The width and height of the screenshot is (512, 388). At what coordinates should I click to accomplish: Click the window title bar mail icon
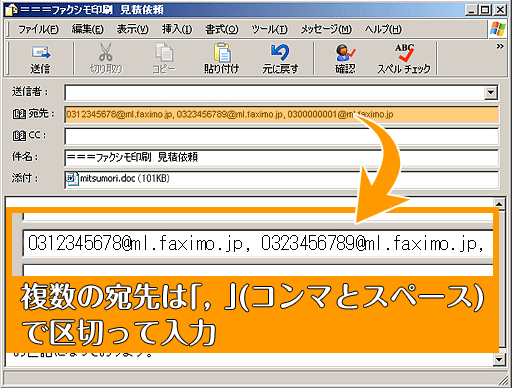click(11, 10)
